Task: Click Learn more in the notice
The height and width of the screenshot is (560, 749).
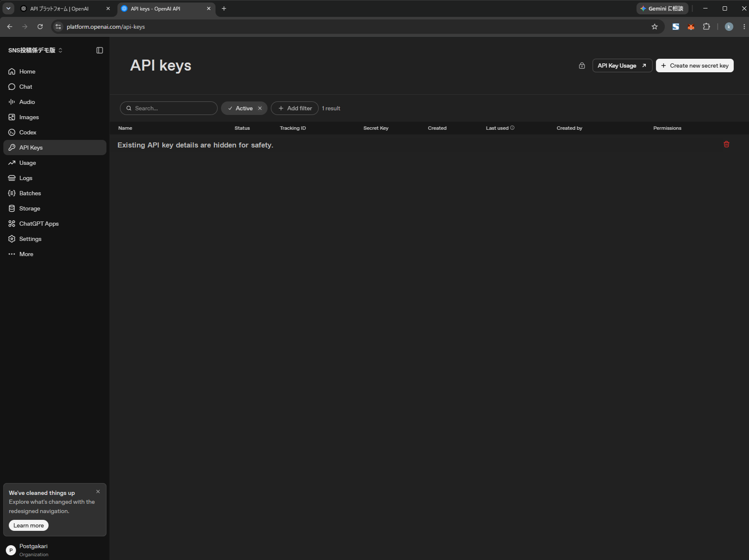Action: point(29,525)
